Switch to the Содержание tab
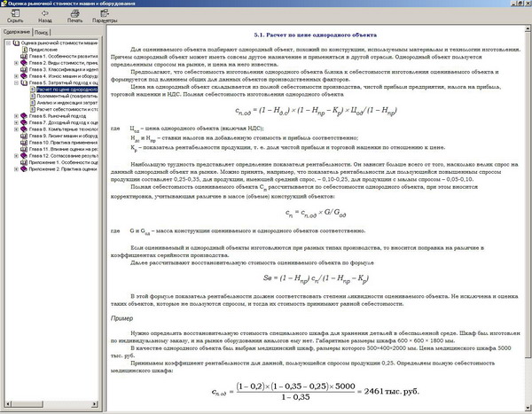The height and width of the screenshot is (414, 532). [17, 32]
